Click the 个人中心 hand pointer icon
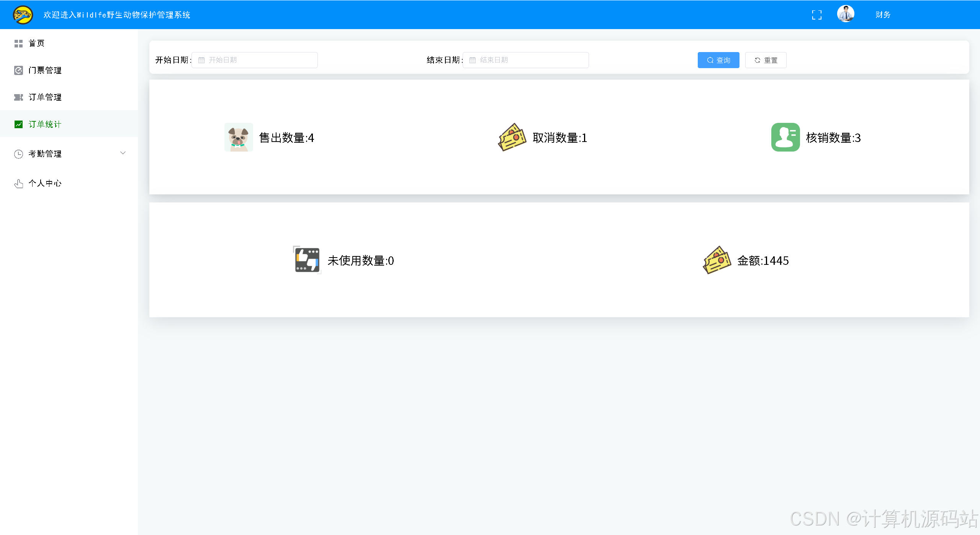 (x=18, y=184)
